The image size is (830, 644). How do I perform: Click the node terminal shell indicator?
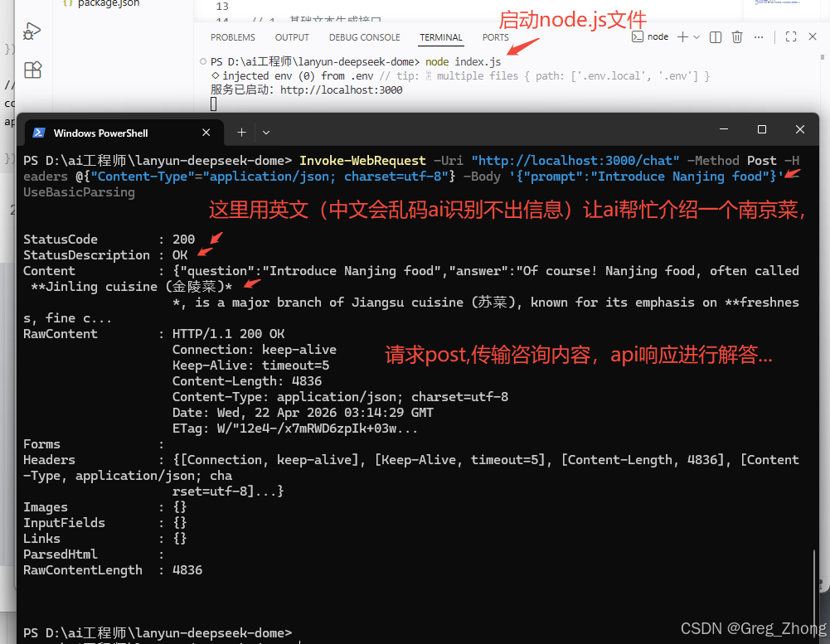point(650,37)
